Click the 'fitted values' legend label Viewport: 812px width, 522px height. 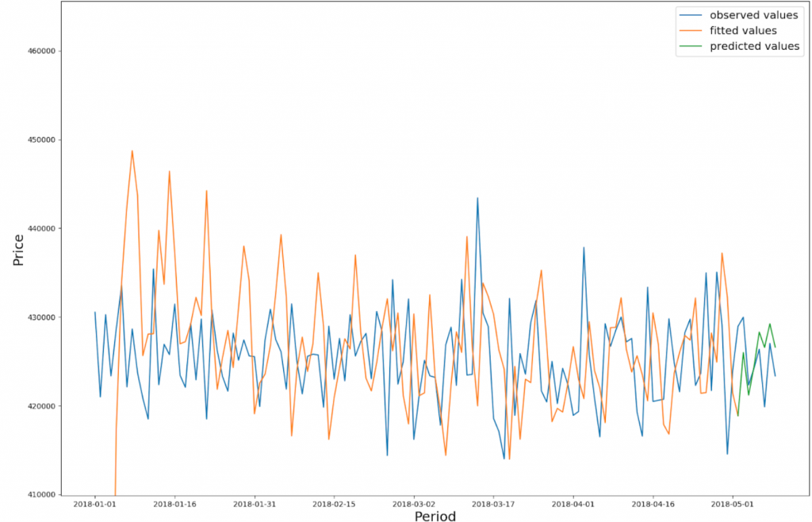coord(743,31)
